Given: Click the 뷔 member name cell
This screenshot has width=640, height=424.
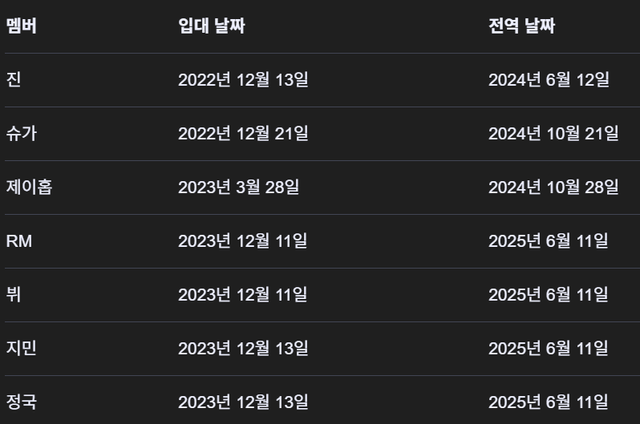Looking at the screenshot, I should 13,295.
